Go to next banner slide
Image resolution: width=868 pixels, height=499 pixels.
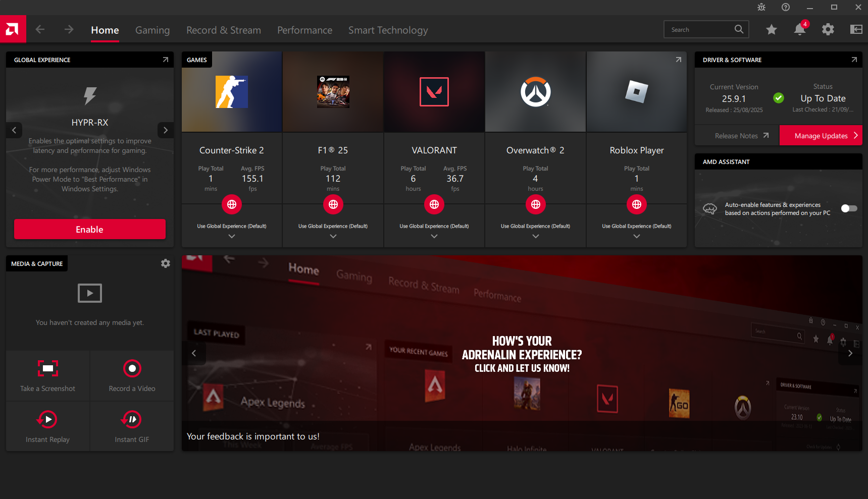tap(850, 353)
